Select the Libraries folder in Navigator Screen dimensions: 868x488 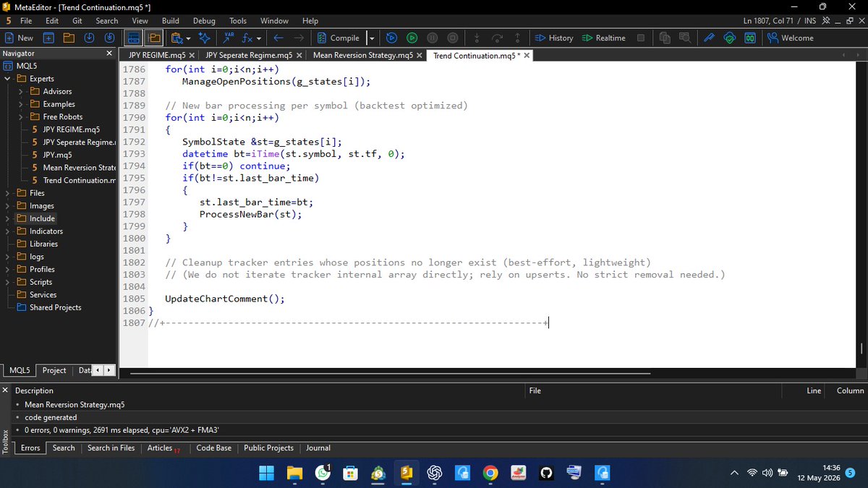pos(43,244)
